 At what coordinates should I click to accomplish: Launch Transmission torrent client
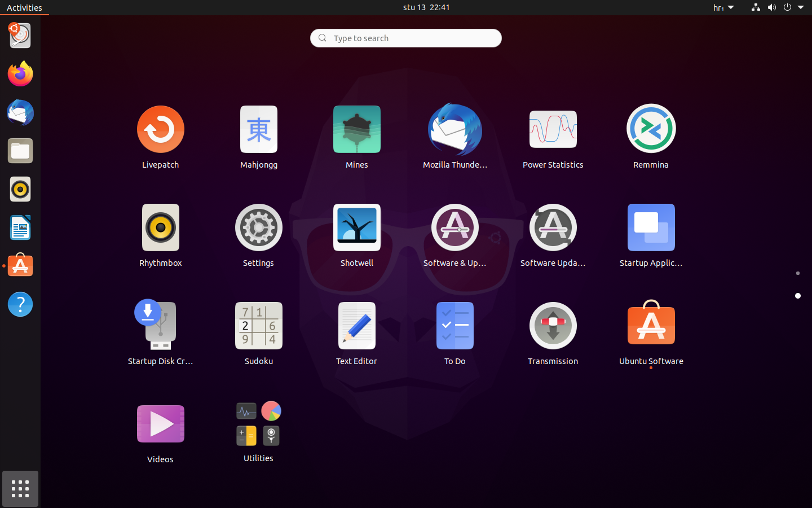(553, 333)
